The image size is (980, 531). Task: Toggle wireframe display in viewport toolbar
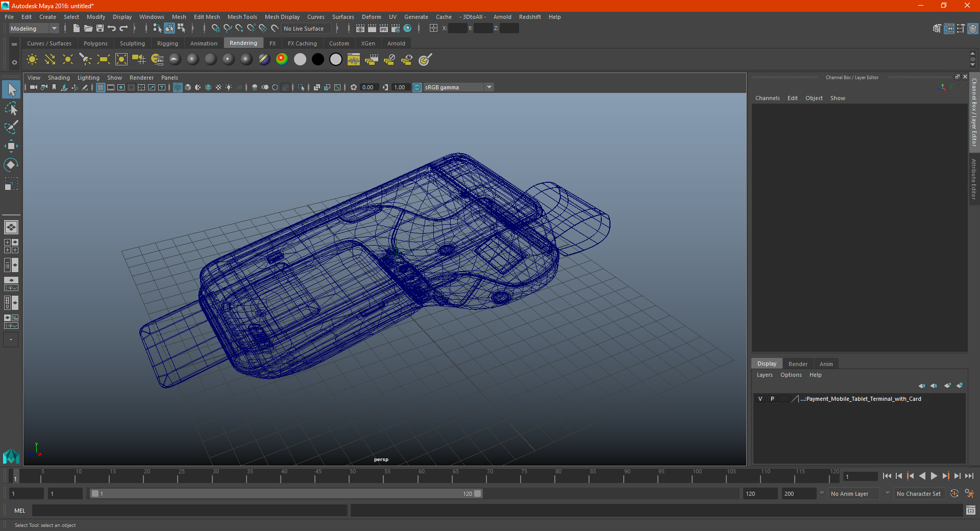tap(178, 87)
